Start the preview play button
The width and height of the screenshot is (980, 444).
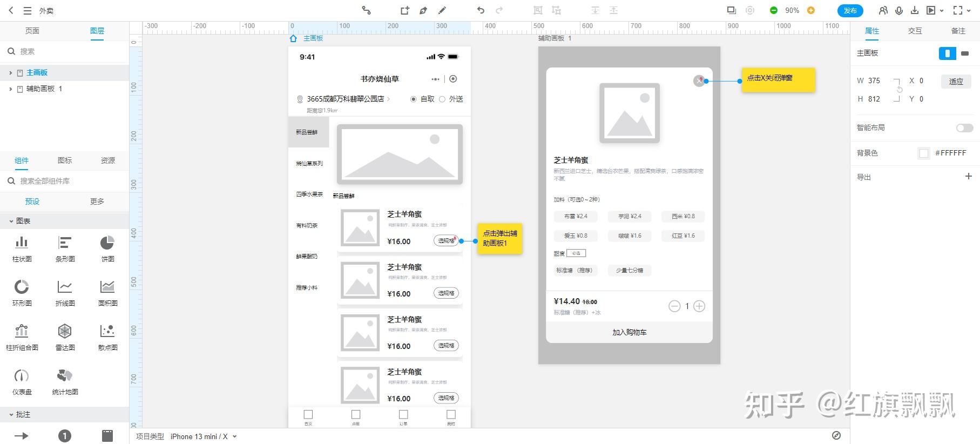pyautogui.click(x=931, y=10)
